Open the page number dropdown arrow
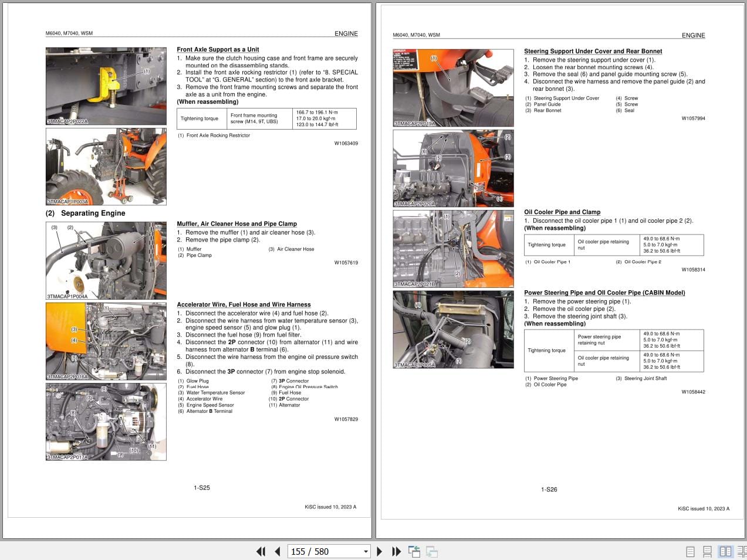 point(366,552)
